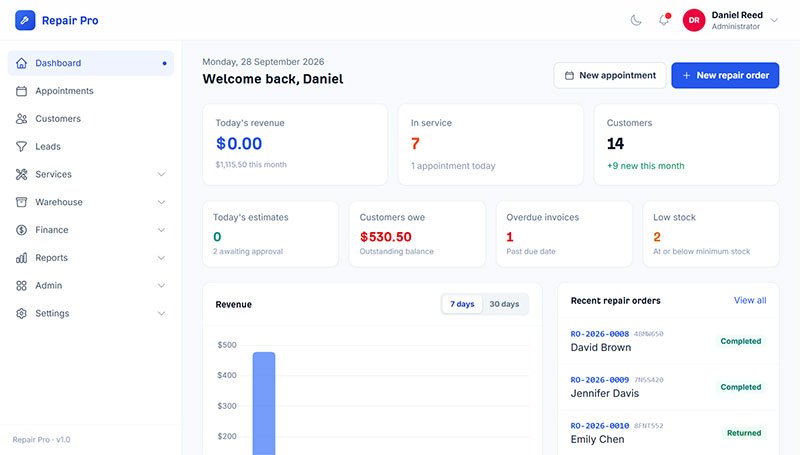Click plus icon in New repair order
Image resolution: width=800 pixels, height=455 pixels.
(x=687, y=75)
